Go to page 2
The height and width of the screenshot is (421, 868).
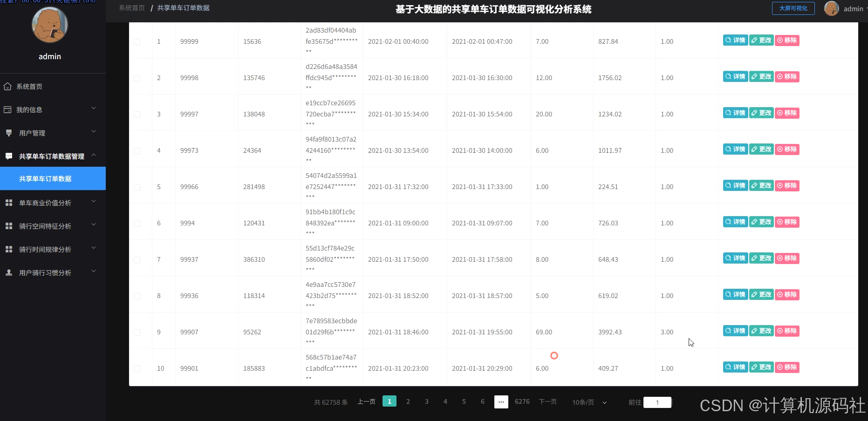tap(408, 401)
